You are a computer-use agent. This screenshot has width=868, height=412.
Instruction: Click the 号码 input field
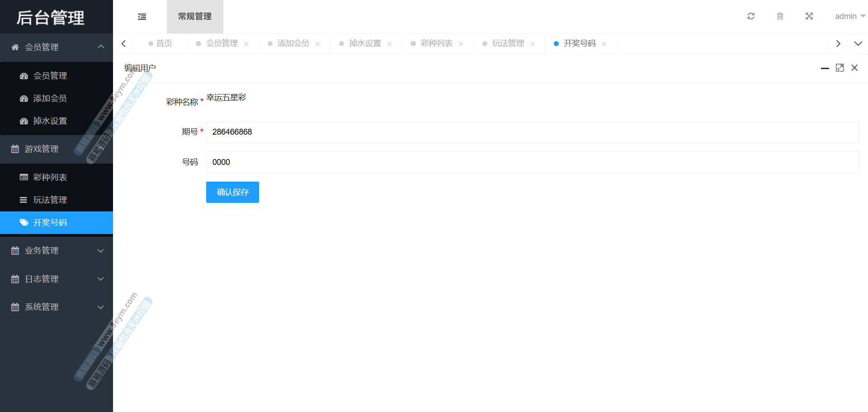tap(532, 162)
